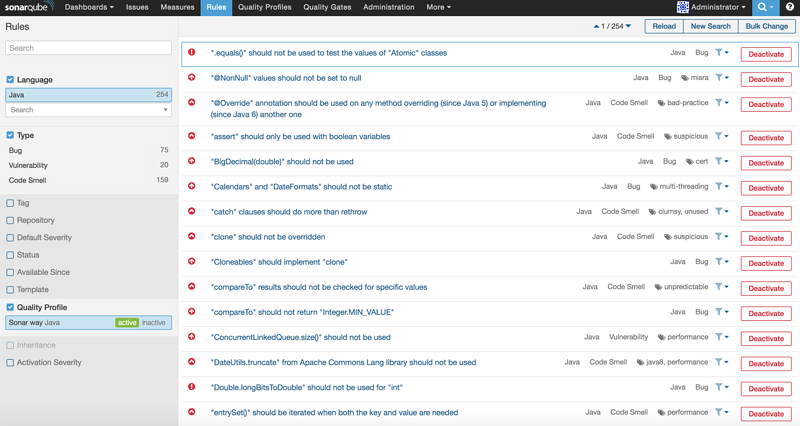Focus the Rules search field
This screenshot has width=800, height=426.
(88, 48)
